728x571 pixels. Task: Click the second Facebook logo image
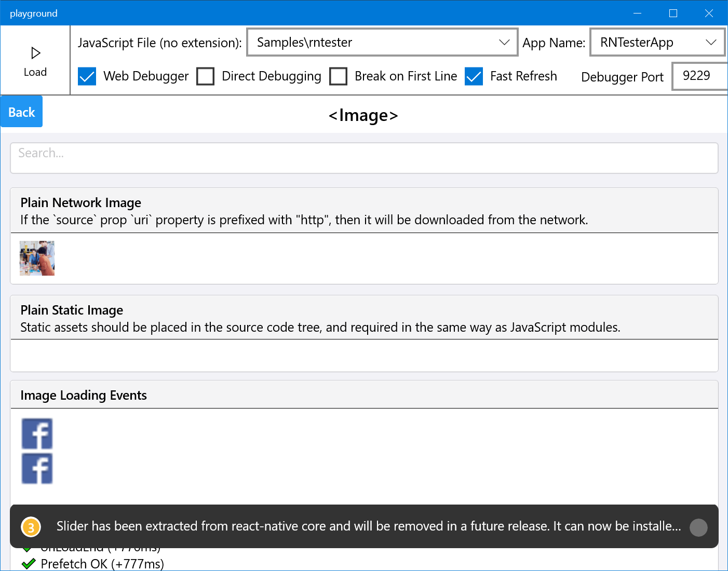click(x=36, y=468)
